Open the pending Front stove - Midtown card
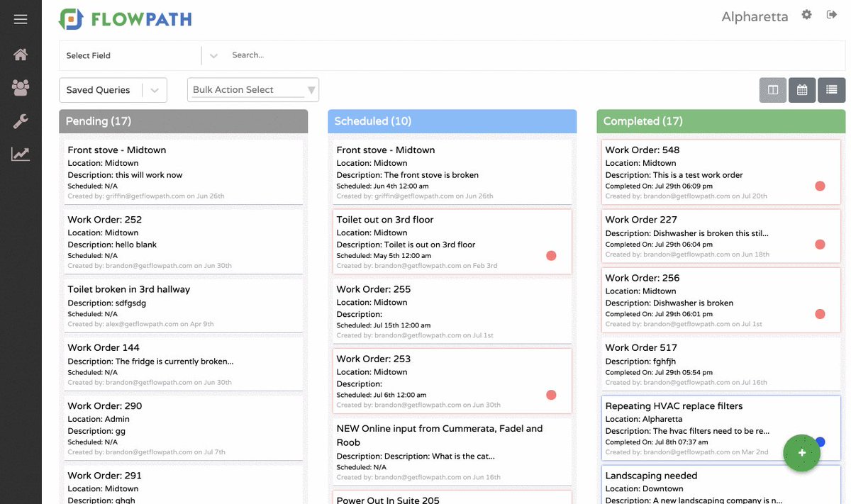851x504 pixels. [x=183, y=172]
